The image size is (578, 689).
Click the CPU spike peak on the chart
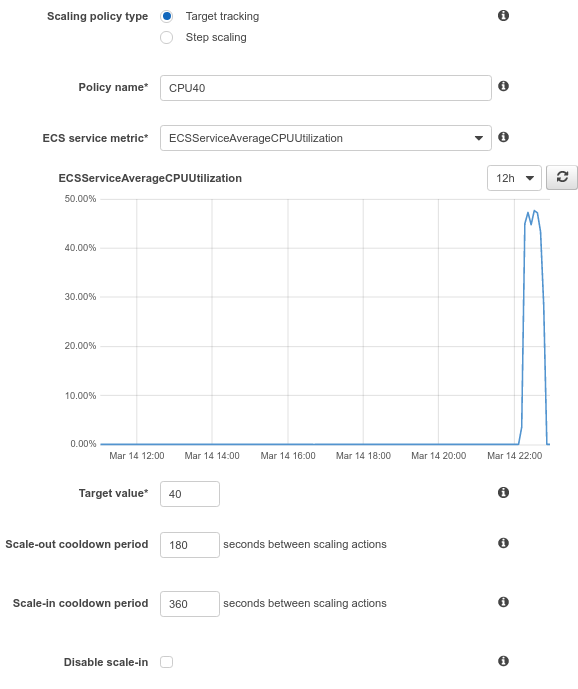coord(534,211)
